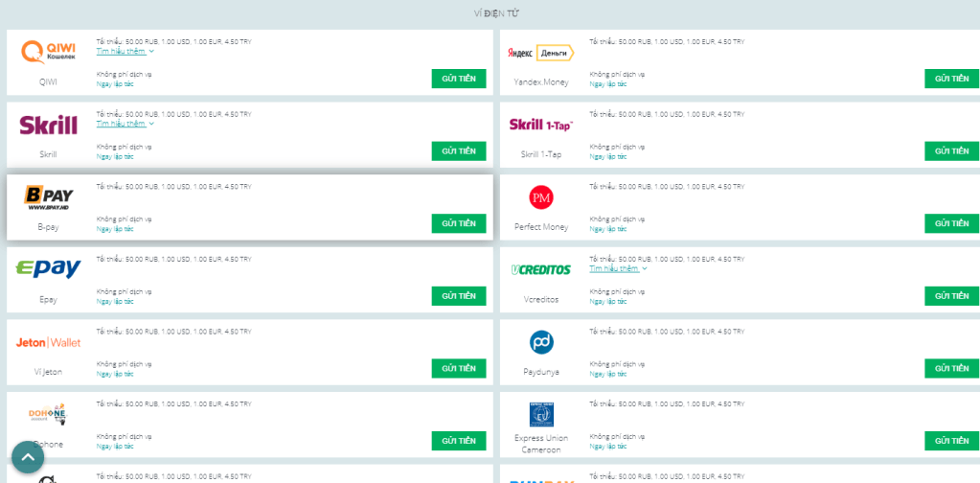This screenshot has height=483, width=980.
Task: Click the Skrill 1-Tap logo
Action: [x=541, y=125]
